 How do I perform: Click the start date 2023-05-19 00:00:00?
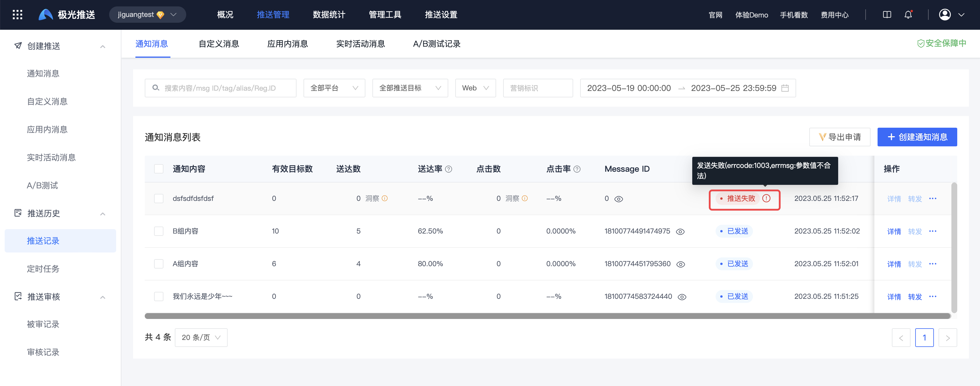pos(629,88)
